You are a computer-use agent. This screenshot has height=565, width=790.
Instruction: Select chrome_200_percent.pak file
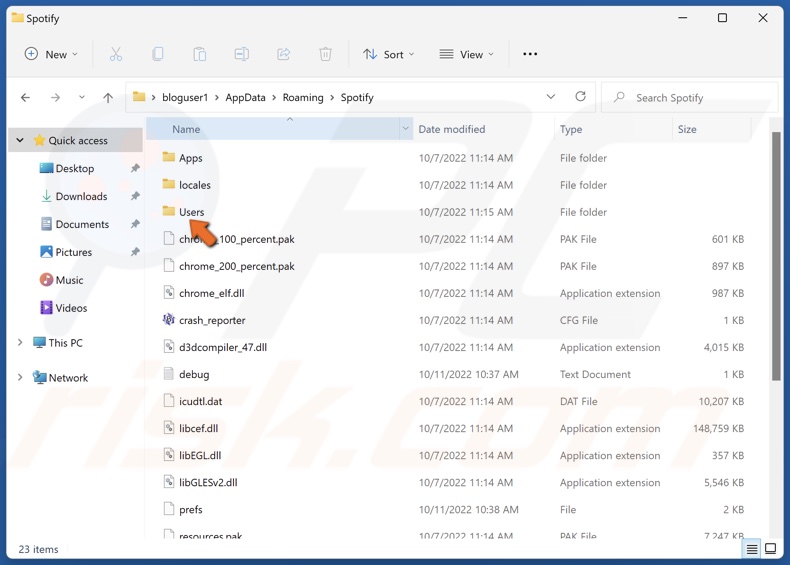[x=237, y=266]
